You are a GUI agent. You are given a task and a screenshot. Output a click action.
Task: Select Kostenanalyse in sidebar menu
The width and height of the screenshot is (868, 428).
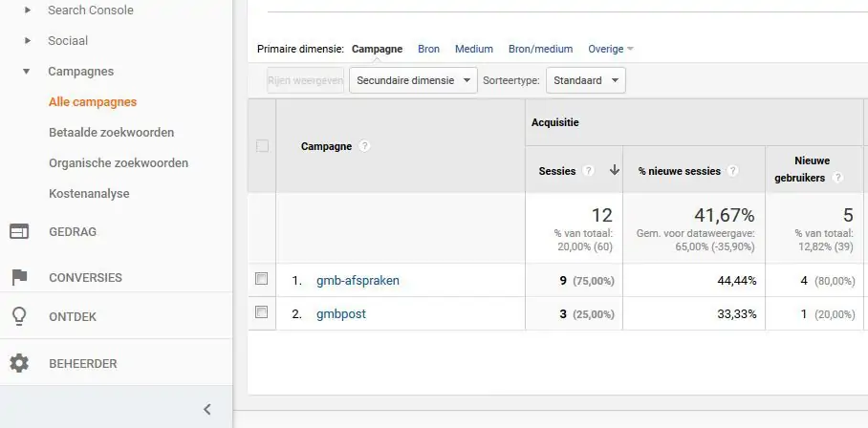click(x=89, y=194)
